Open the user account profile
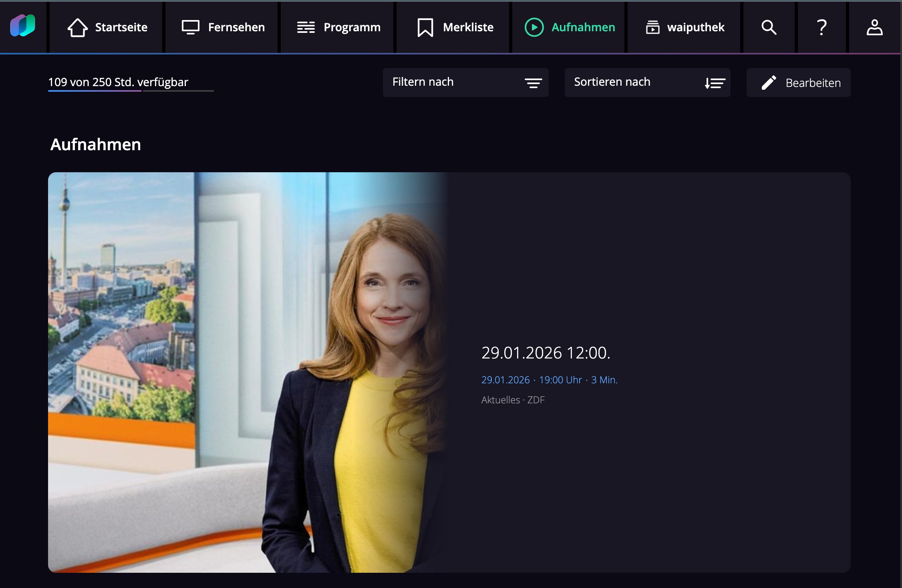902x588 pixels. click(x=875, y=27)
